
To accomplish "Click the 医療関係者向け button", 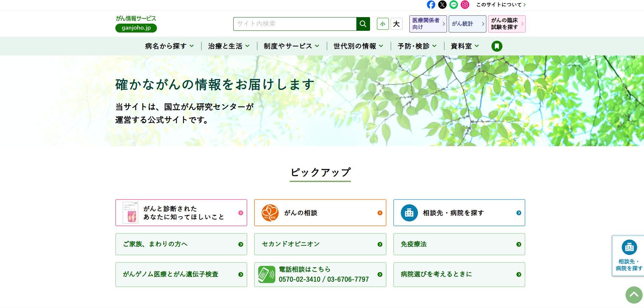I will click(x=428, y=24).
